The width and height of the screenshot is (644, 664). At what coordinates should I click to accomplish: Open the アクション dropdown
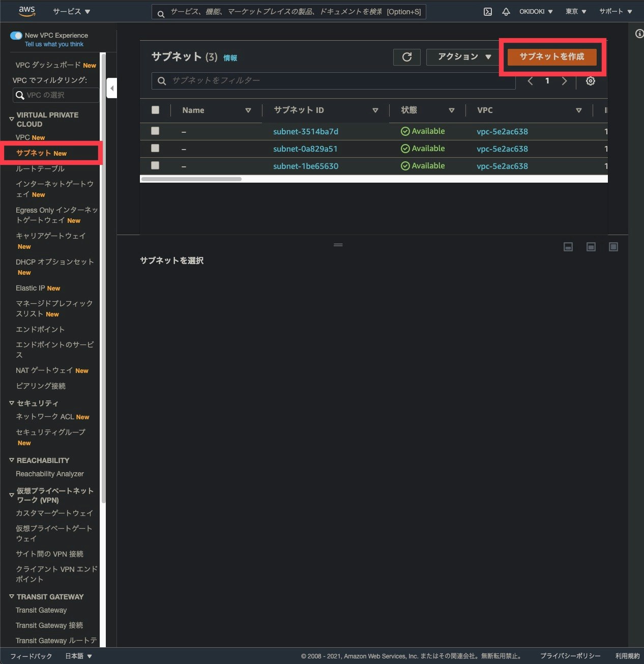(464, 57)
